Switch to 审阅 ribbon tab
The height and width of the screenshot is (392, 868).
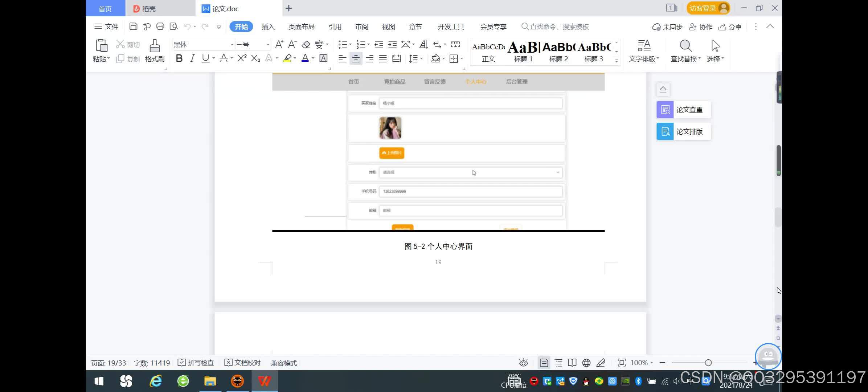pos(361,26)
